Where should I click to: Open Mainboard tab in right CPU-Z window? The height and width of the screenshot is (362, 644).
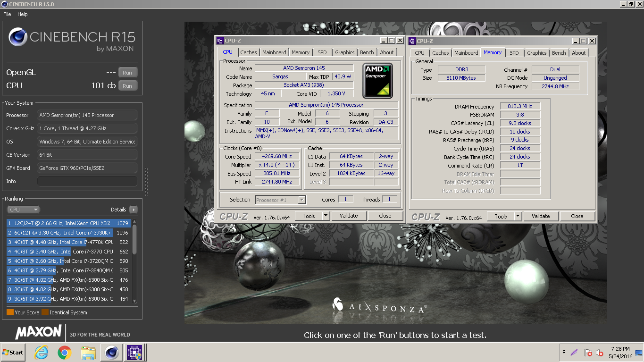click(x=466, y=53)
